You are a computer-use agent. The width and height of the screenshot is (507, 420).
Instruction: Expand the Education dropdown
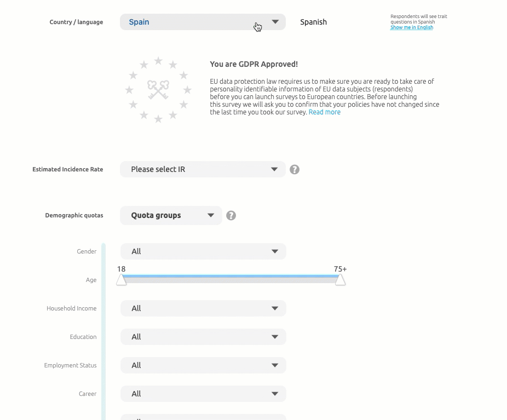pyautogui.click(x=203, y=337)
